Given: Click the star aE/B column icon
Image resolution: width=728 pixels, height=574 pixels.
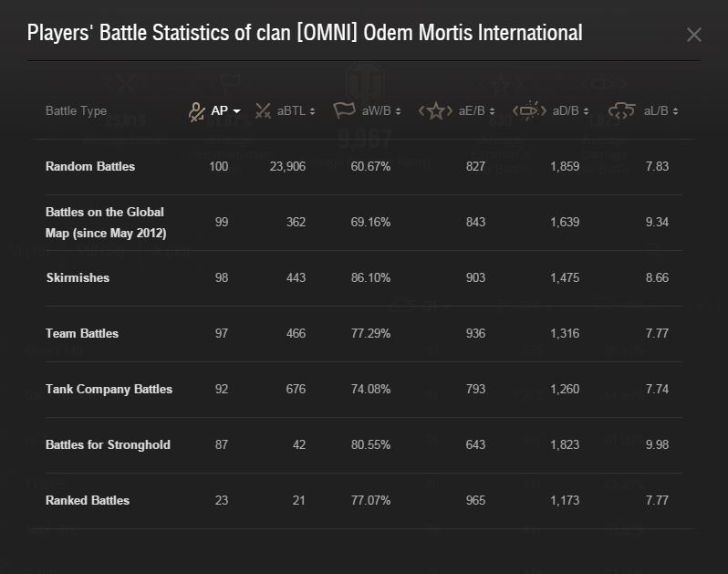Looking at the screenshot, I should click(435, 111).
